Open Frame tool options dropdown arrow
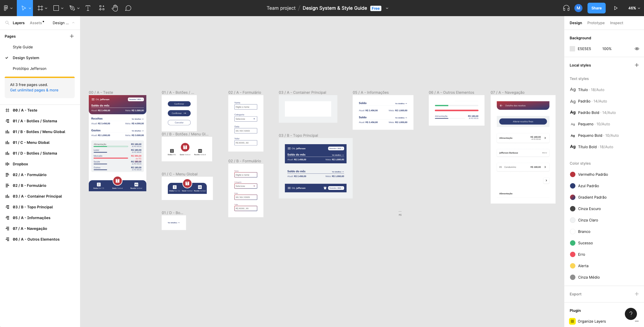Image resolution: width=644 pixels, height=327 pixels. coord(46,8)
